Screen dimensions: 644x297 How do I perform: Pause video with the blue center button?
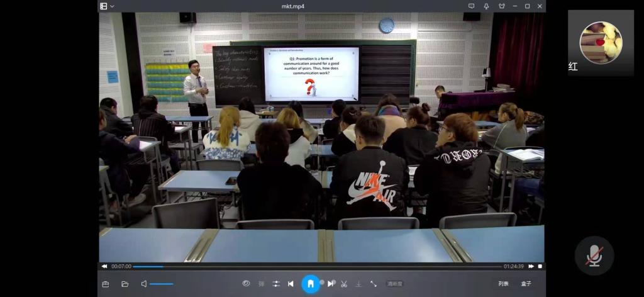[x=310, y=284]
